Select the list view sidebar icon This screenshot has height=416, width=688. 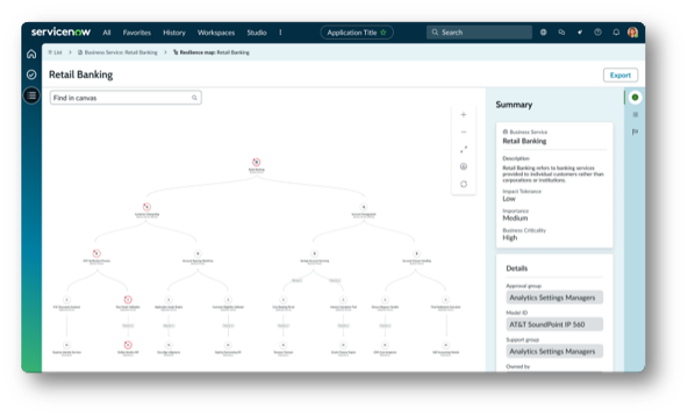pos(32,95)
